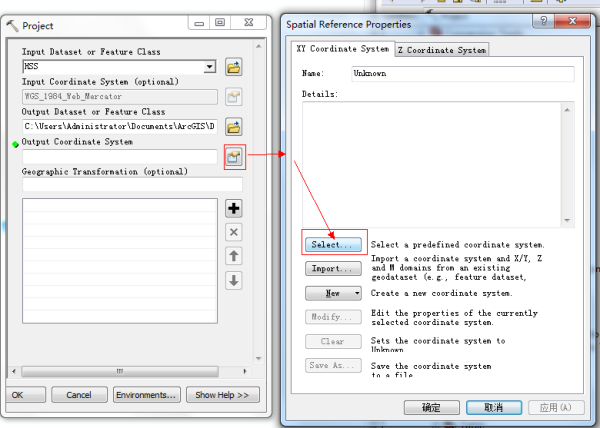The width and height of the screenshot is (600, 428).
Task: Browse for Output Dataset folder icon
Action: point(234,127)
